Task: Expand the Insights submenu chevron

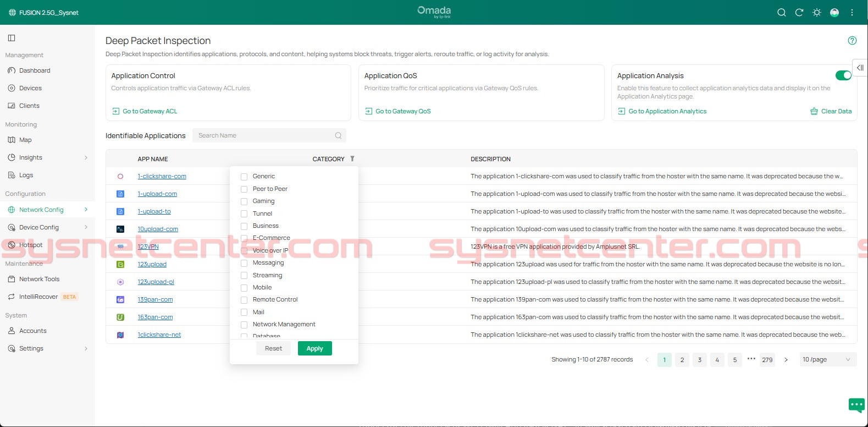Action: (x=86, y=157)
